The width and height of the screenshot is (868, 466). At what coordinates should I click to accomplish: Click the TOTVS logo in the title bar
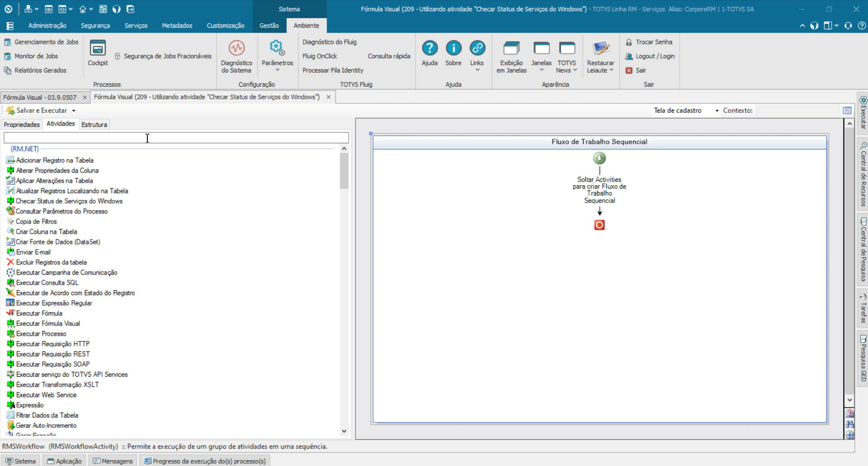coord(8,9)
